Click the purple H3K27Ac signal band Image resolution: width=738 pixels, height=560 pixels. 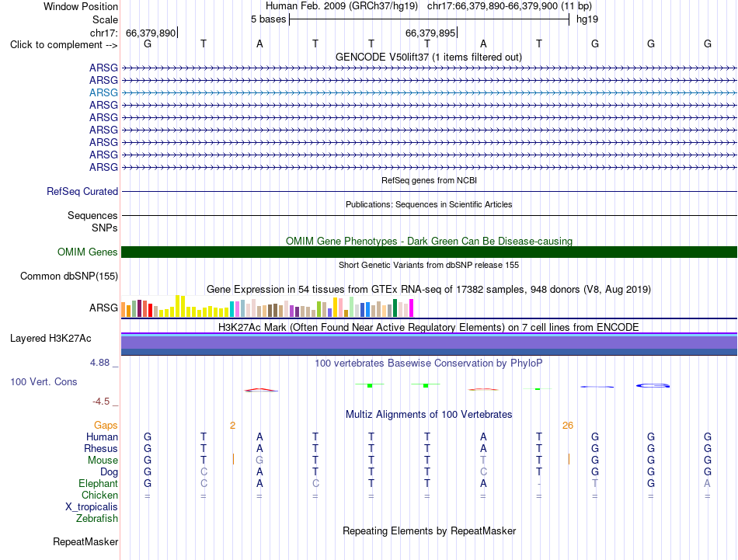(x=429, y=343)
